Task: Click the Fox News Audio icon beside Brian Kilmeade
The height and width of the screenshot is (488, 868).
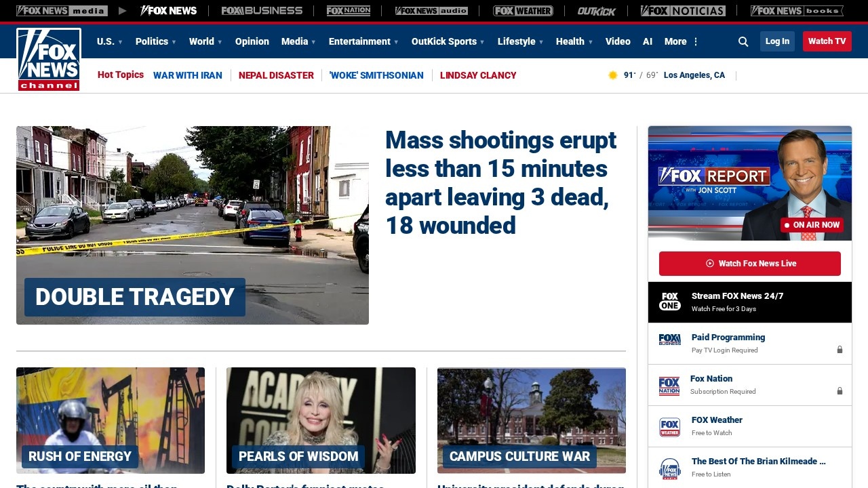Action: click(670, 468)
